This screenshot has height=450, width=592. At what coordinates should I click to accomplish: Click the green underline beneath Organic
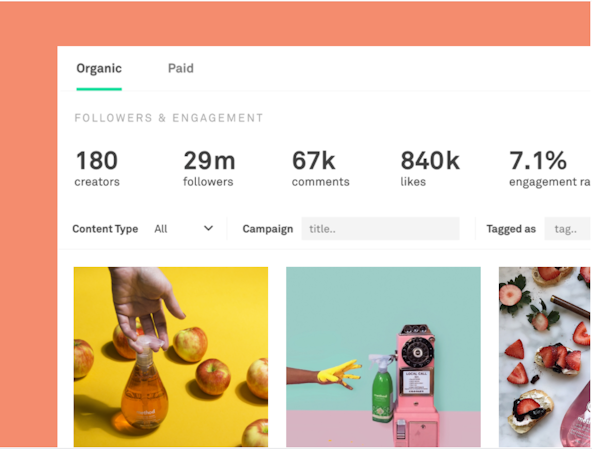(99, 89)
